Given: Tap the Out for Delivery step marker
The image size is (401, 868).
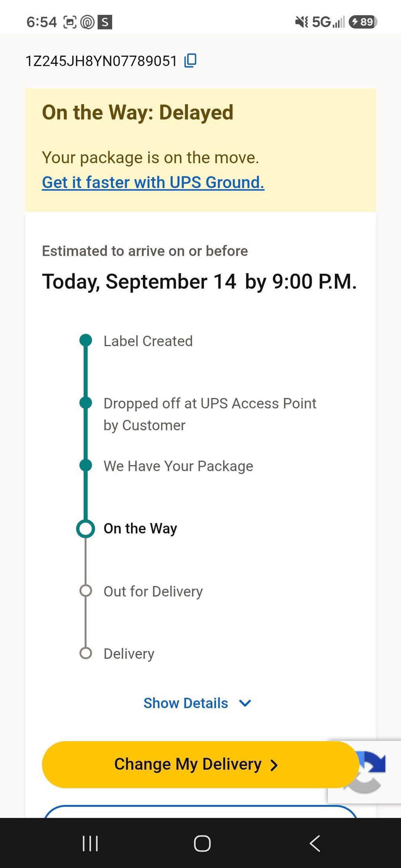Looking at the screenshot, I should (x=85, y=591).
